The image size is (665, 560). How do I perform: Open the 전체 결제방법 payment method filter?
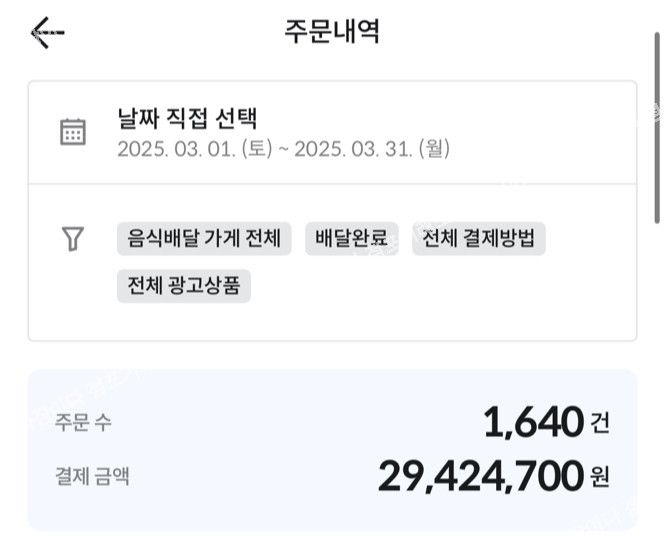tap(478, 238)
